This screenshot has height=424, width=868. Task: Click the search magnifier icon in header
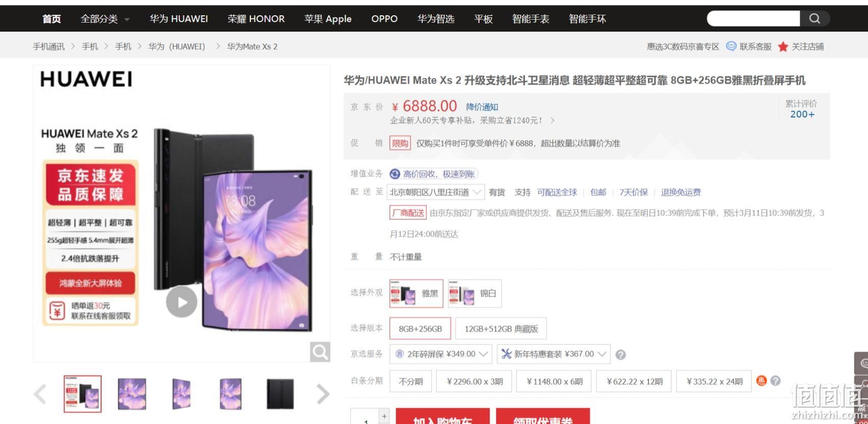pos(814,19)
